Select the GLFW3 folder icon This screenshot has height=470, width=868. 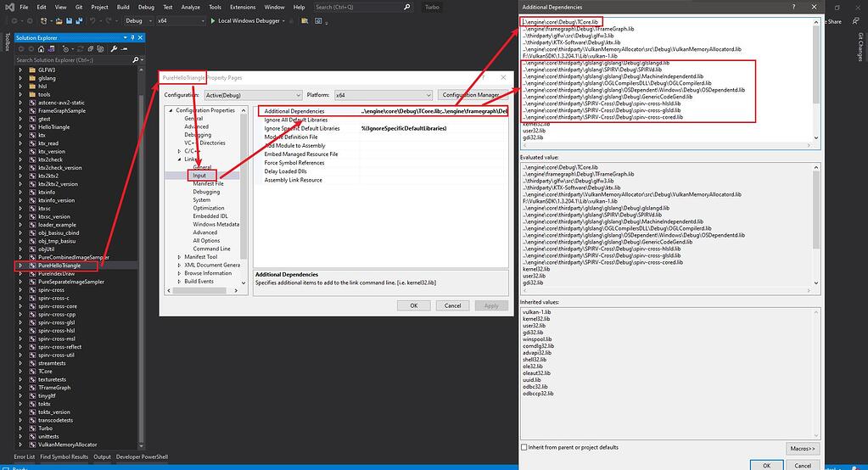[x=32, y=70]
